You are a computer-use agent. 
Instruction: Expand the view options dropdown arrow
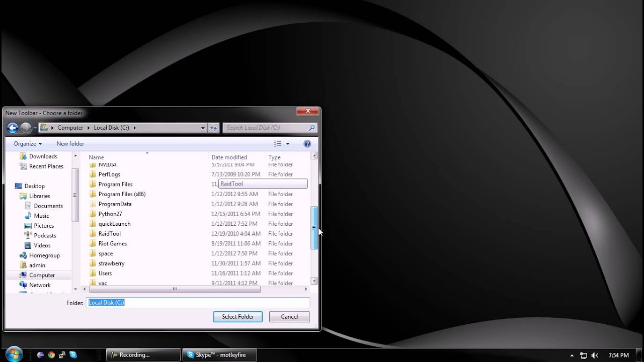(288, 144)
